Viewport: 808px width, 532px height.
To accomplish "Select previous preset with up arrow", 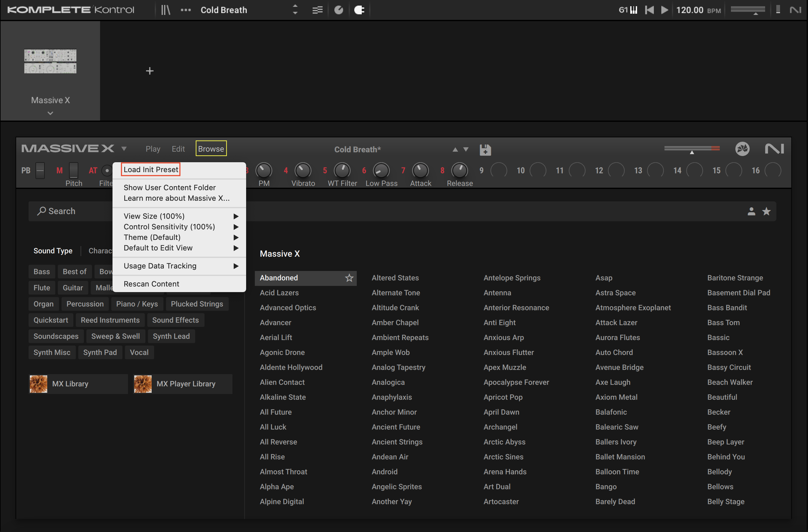I will 455,149.
